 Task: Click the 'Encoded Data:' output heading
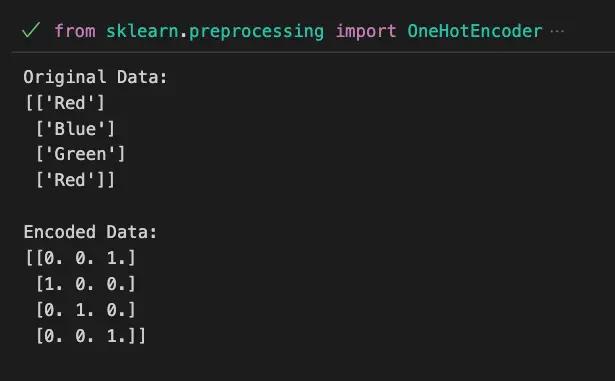click(90, 232)
